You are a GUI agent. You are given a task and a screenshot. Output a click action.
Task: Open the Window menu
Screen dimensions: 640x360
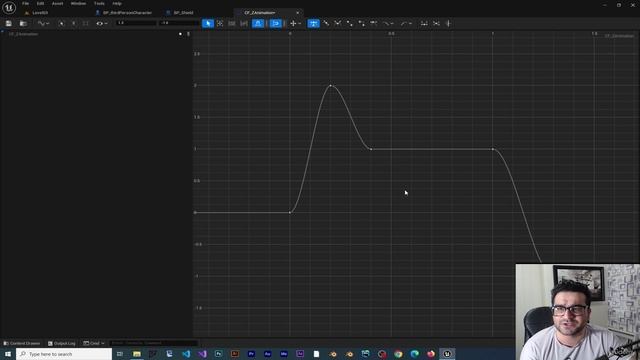pyautogui.click(x=78, y=4)
